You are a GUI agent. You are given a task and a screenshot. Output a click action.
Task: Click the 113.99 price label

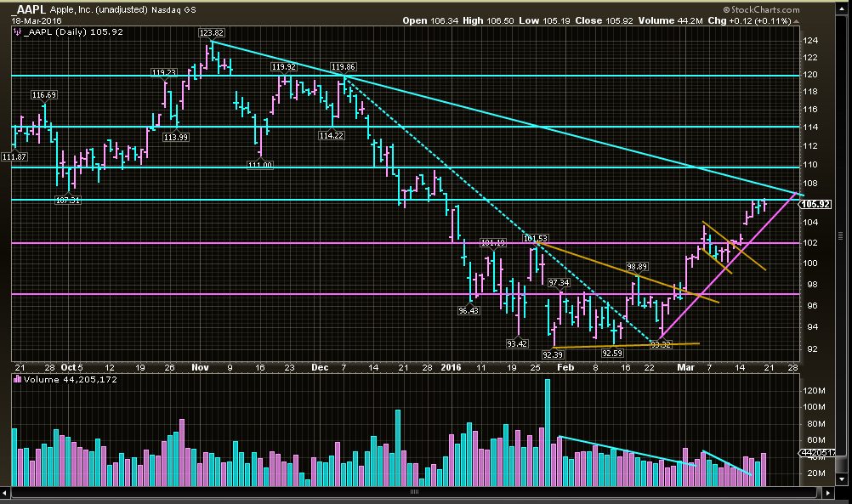(x=175, y=137)
